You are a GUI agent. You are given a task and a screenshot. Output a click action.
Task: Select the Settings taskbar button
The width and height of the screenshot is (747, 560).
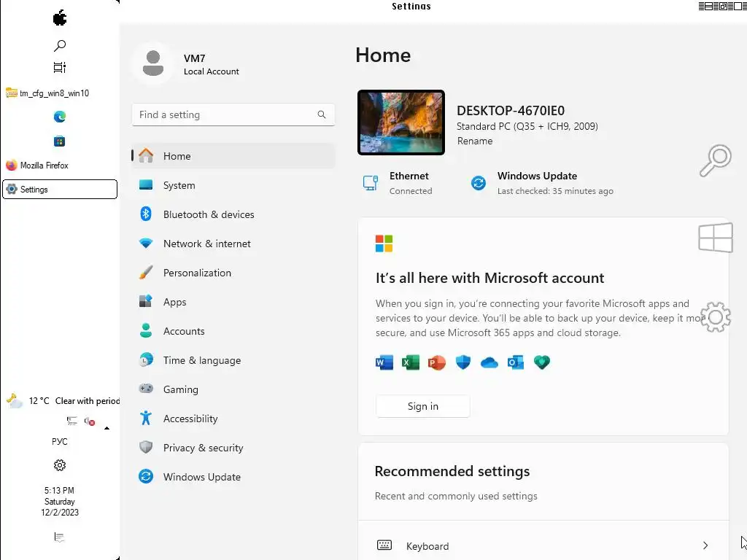(60, 189)
